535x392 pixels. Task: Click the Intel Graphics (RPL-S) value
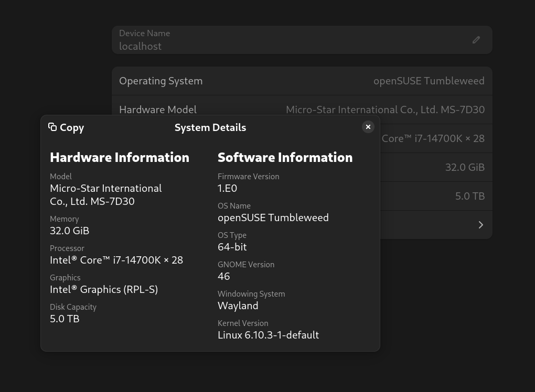pos(104,289)
